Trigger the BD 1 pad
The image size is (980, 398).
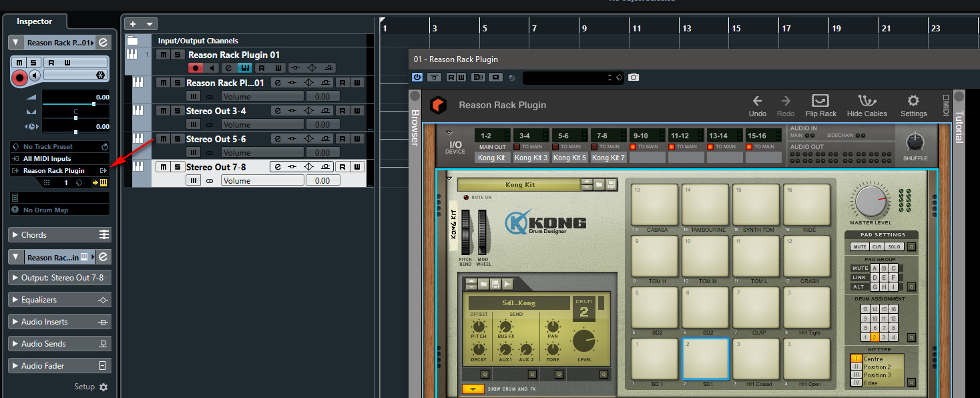pos(655,359)
